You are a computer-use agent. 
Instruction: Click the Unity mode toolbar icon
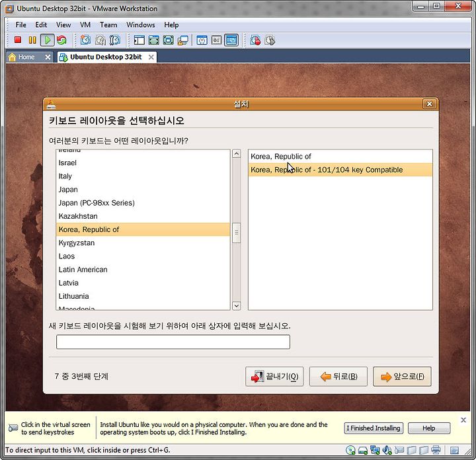pos(182,40)
